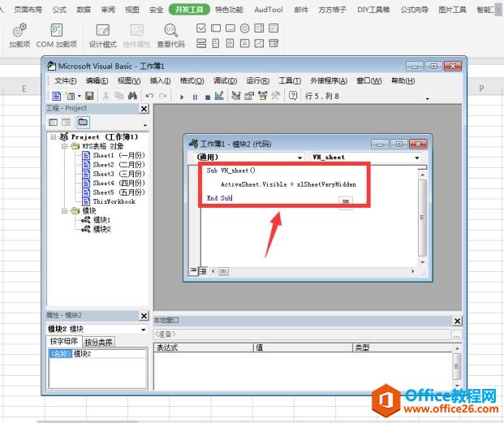
Task: Open 帮助(H) menu in Visual Basic
Action: tap(403, 80)
